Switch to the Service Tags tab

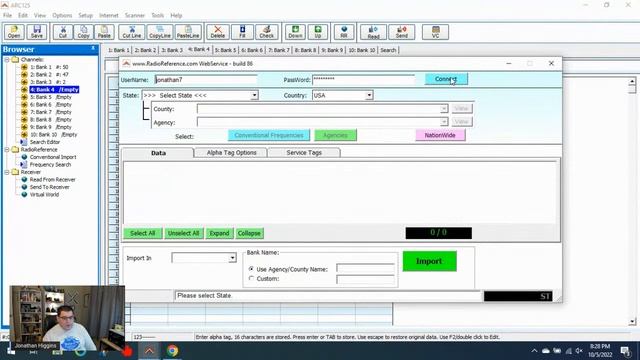click(304, 153)
